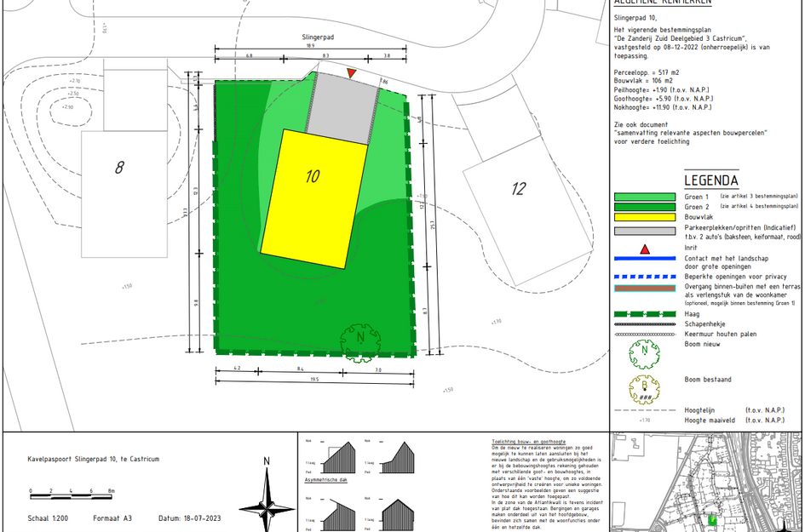Click the 'Inrit' legend label
Viewport: 805px width, 532px height.
coord(691,248)
